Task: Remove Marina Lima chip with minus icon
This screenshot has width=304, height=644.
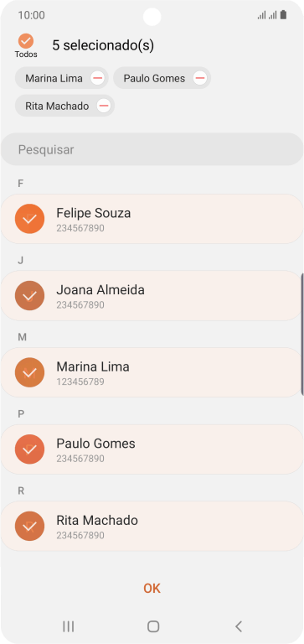Action: click(97, 78)
